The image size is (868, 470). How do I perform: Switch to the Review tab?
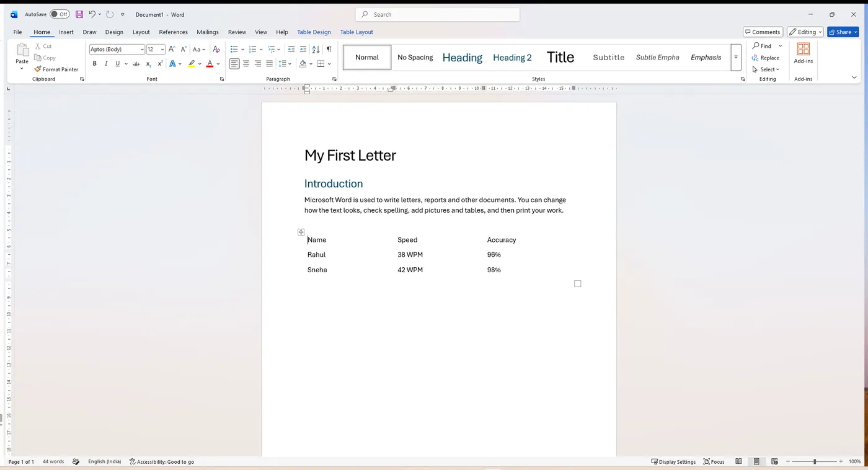coord(237,32)
